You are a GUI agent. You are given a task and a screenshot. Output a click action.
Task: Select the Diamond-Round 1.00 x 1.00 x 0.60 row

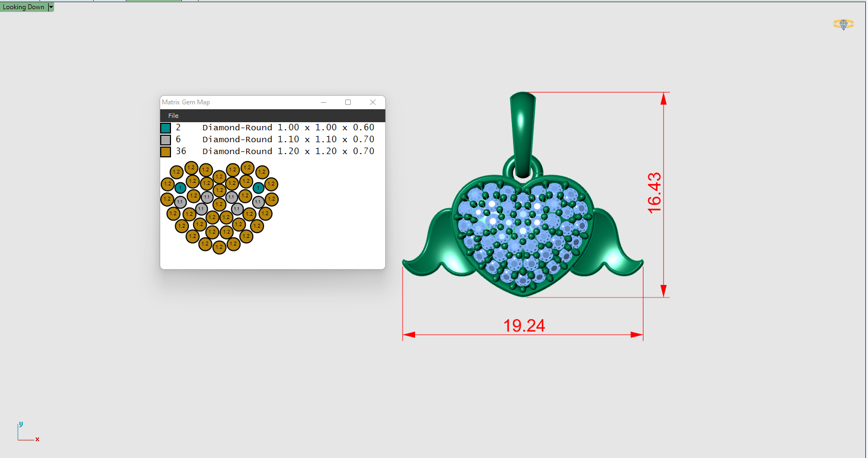coord(288,128)
